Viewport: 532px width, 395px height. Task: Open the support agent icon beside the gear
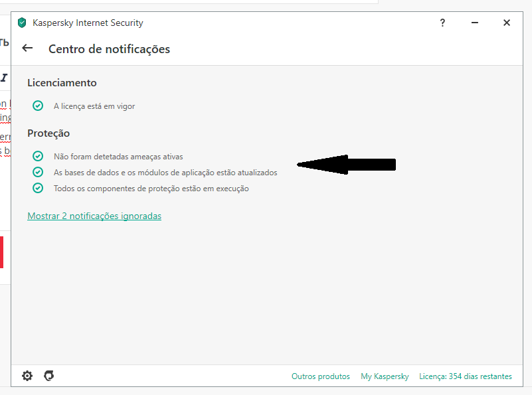pos(49,376)
